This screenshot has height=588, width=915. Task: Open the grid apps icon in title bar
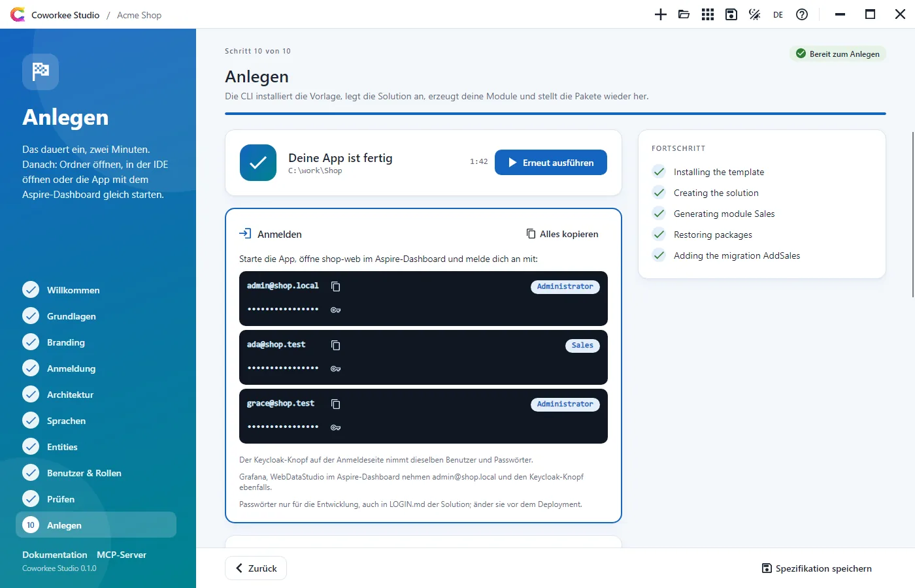tap(708, 14)
